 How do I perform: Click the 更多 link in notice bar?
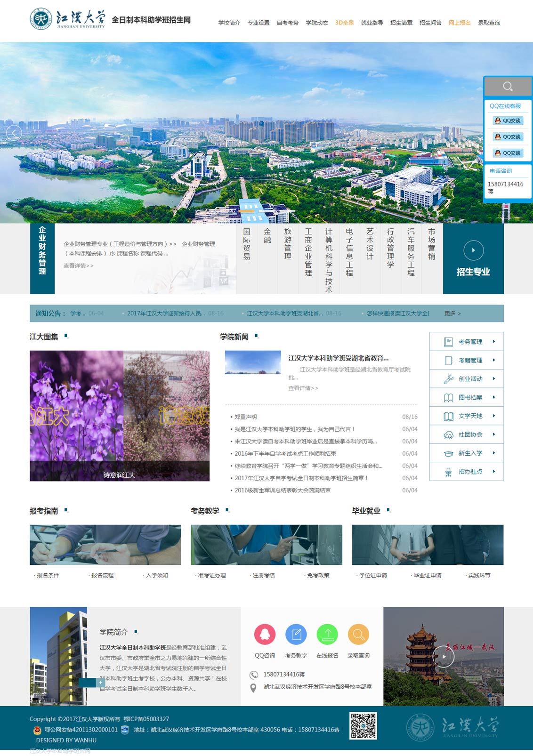pos(452,314)
